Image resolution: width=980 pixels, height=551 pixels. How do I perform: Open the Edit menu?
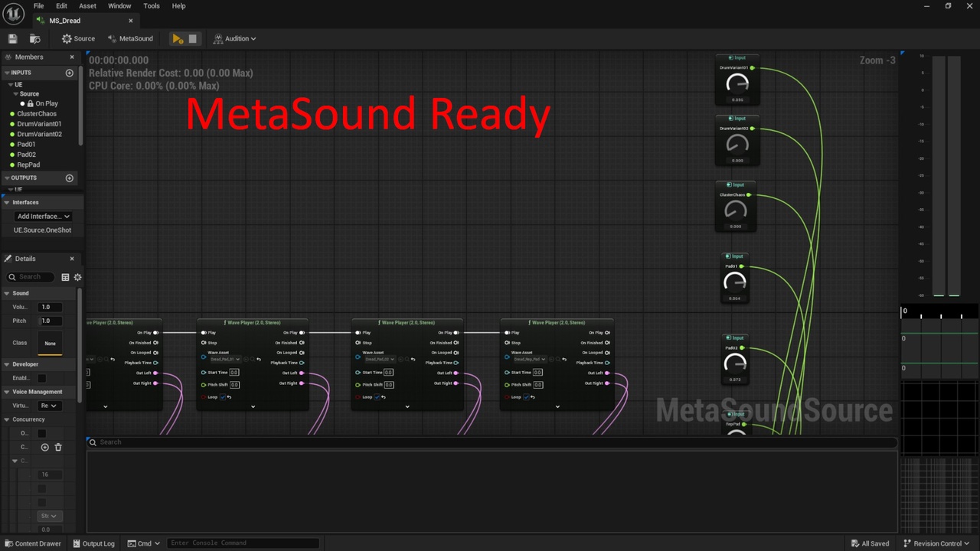coord(61,5)
